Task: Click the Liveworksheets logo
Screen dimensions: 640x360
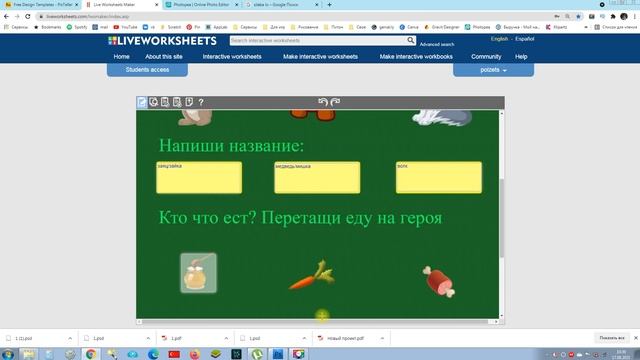Action: click(x=162, y=41)
